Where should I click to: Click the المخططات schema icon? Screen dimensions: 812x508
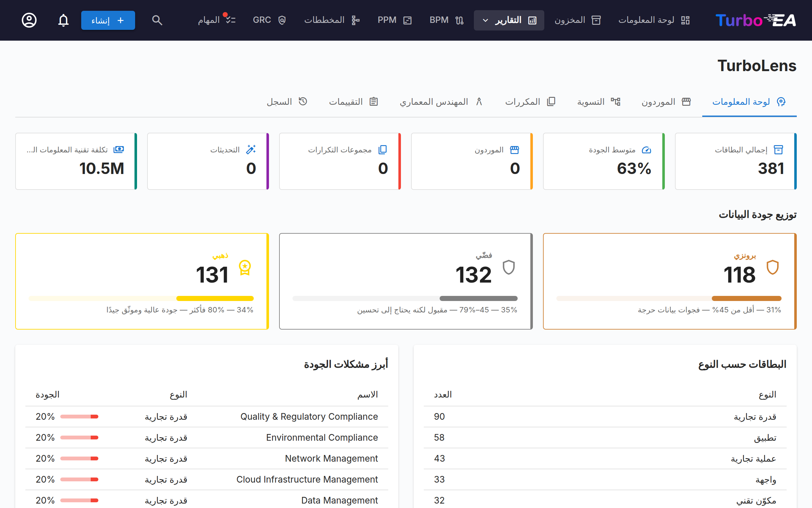(x=355, y=20)
